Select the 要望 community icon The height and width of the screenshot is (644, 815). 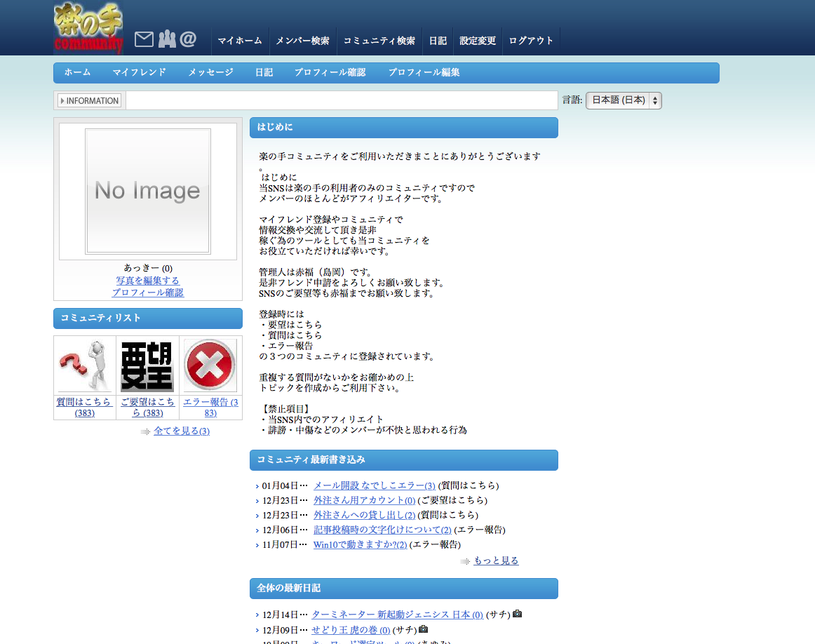coord(147,365)
